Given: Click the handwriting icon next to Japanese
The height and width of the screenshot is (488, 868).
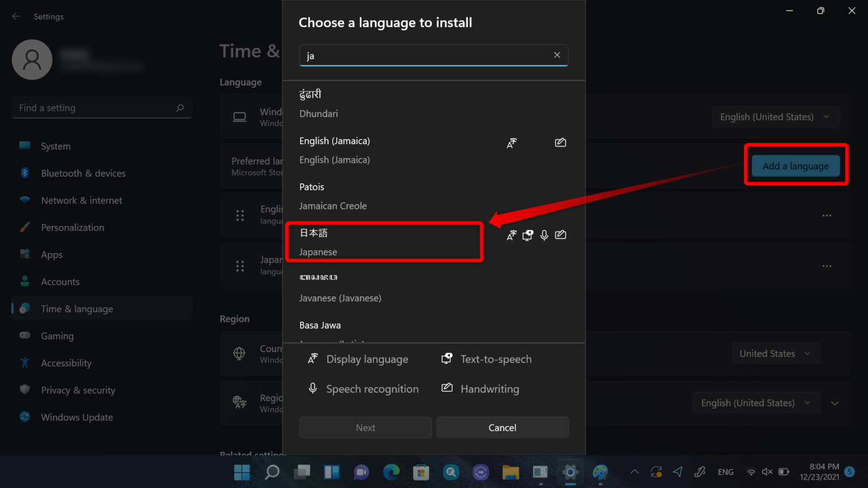Looking at the screenshot, I should pos(561,235).
